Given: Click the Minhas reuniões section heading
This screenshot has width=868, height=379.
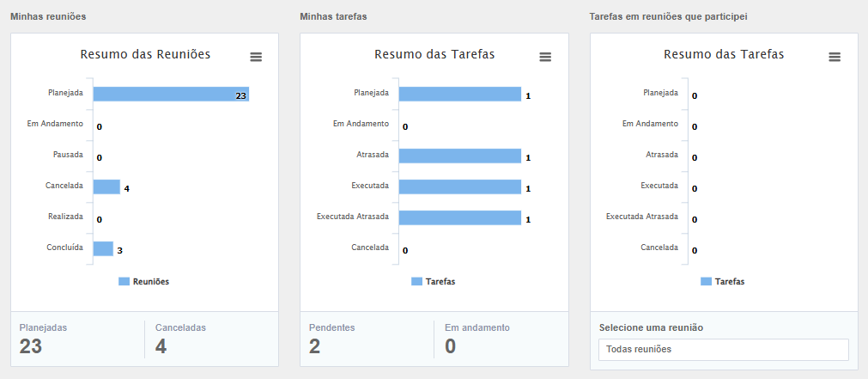Looking at the screenshot, I should point(48,16).
